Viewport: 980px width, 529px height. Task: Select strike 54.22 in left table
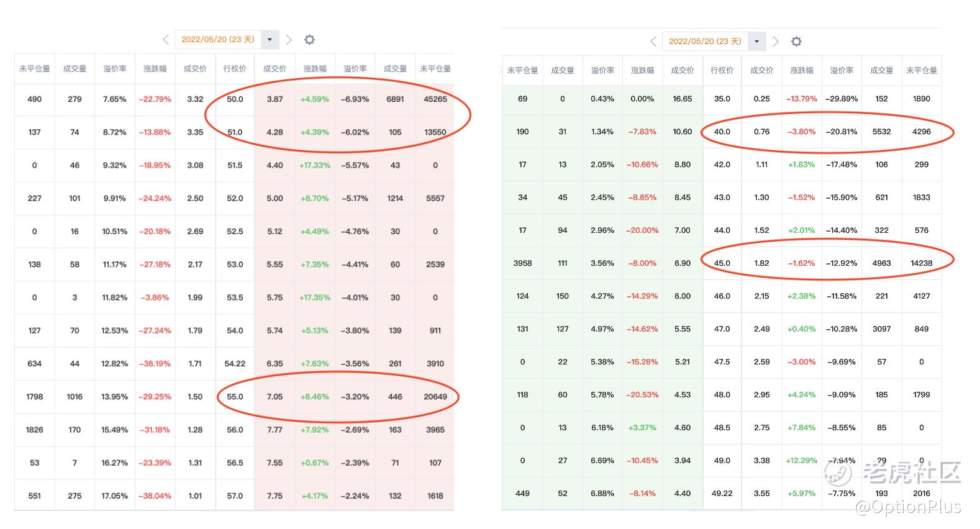click(x=235, y=364)
